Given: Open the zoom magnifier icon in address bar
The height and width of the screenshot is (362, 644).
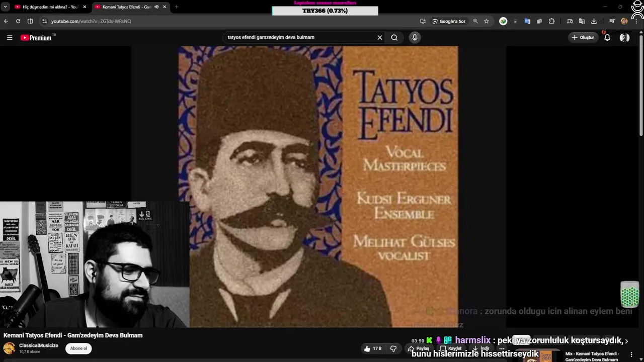Looking at the screenshot, I should click(x=475, y=21).
